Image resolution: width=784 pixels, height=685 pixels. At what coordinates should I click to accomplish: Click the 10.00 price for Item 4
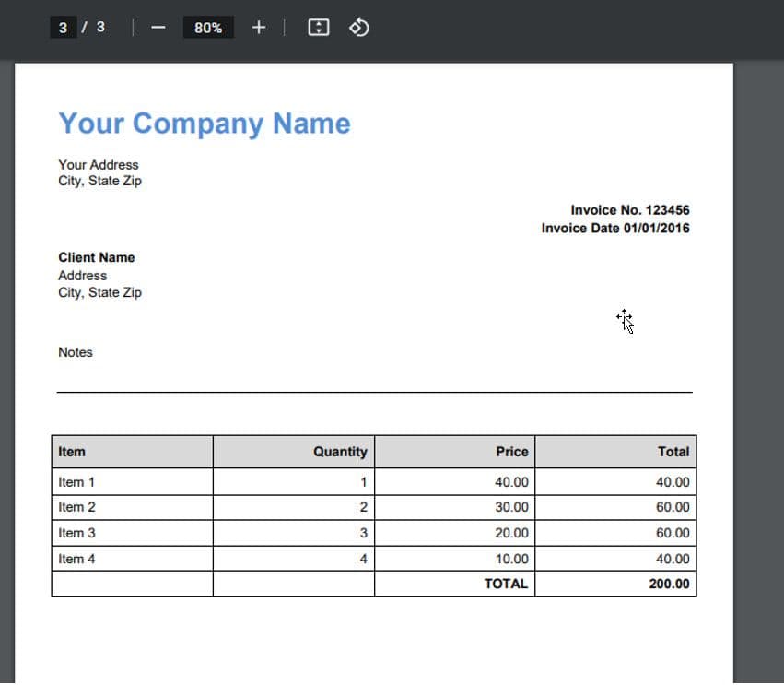point(511,559)
